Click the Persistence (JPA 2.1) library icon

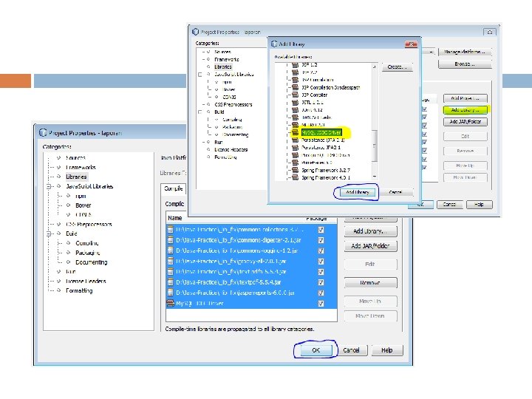pos(295,140)
